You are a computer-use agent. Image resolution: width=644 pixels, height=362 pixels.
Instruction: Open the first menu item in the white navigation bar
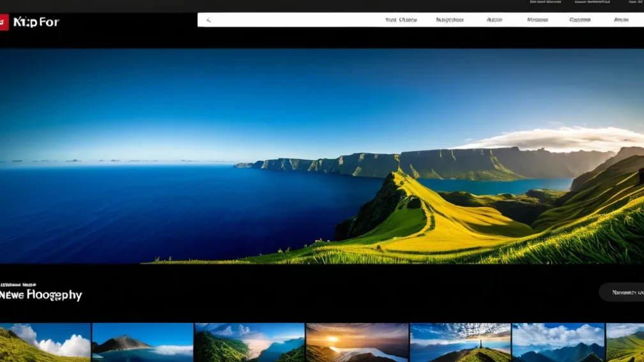(401, 20)
